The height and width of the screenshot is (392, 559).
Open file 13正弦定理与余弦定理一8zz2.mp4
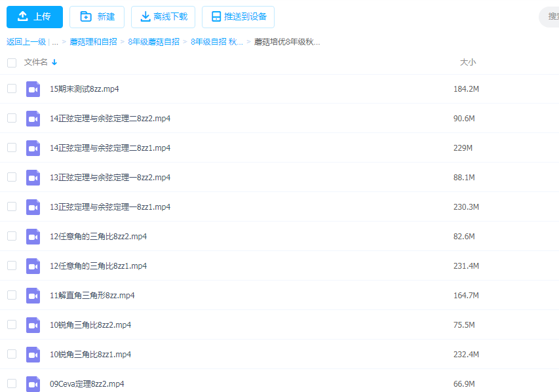(x=110, y=177)
